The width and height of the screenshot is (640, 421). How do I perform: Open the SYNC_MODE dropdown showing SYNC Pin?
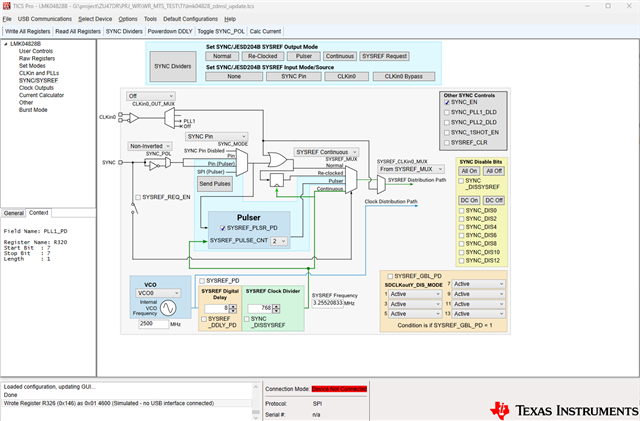tap(216, 136)
